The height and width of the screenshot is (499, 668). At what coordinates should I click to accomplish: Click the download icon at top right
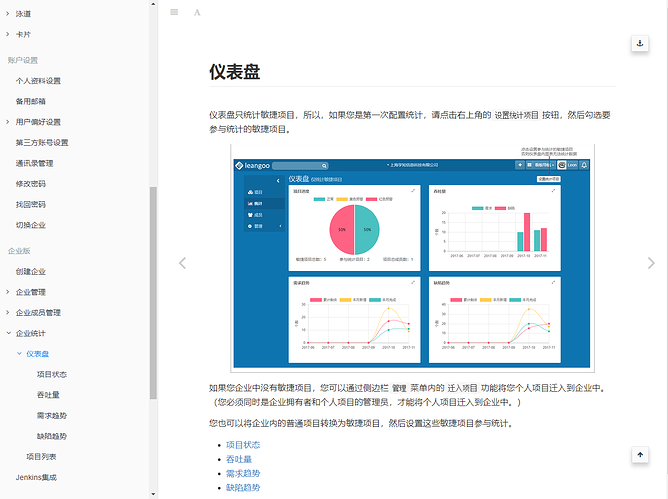click(640, 43)
